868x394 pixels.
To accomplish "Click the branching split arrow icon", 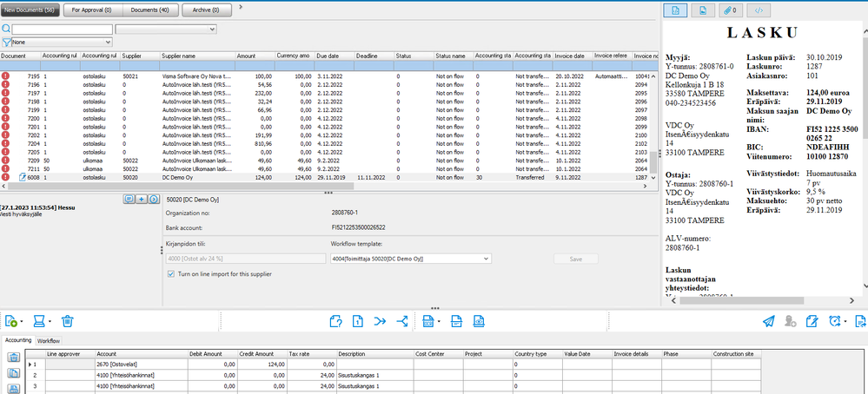I will pyautogui.click(x=402, y=321).
